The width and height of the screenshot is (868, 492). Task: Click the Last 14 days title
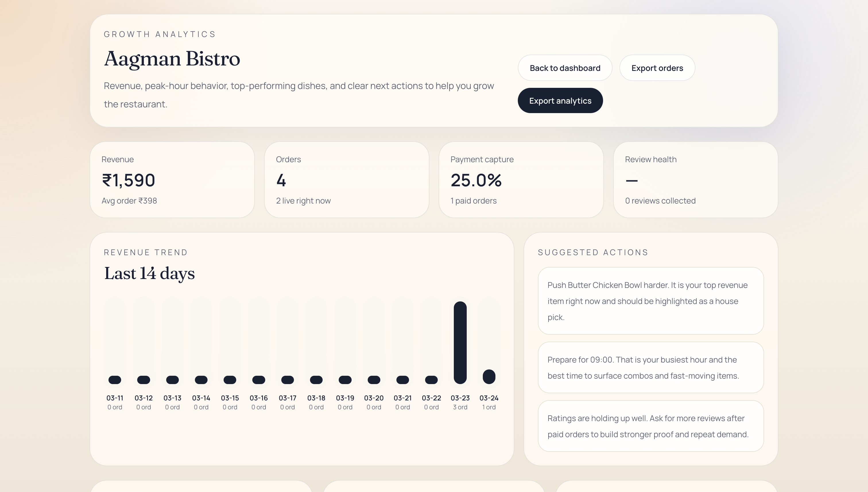point(149,273)
